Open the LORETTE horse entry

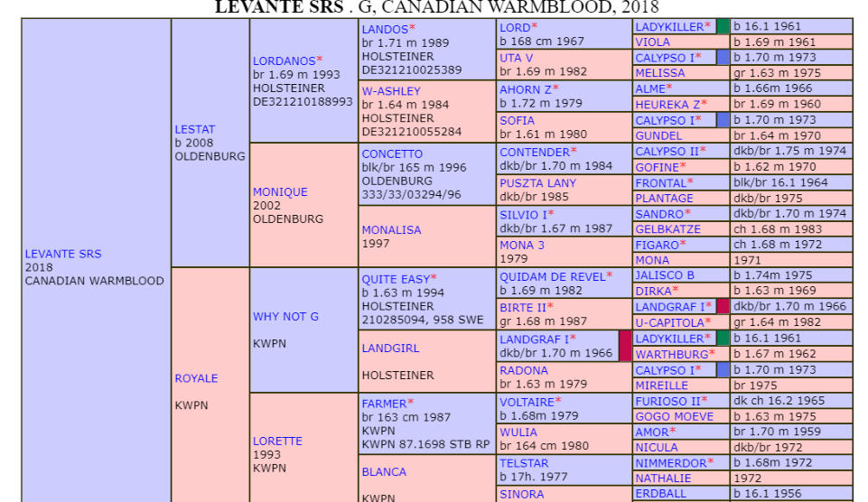pyautogui.click(x=277, y=441)
